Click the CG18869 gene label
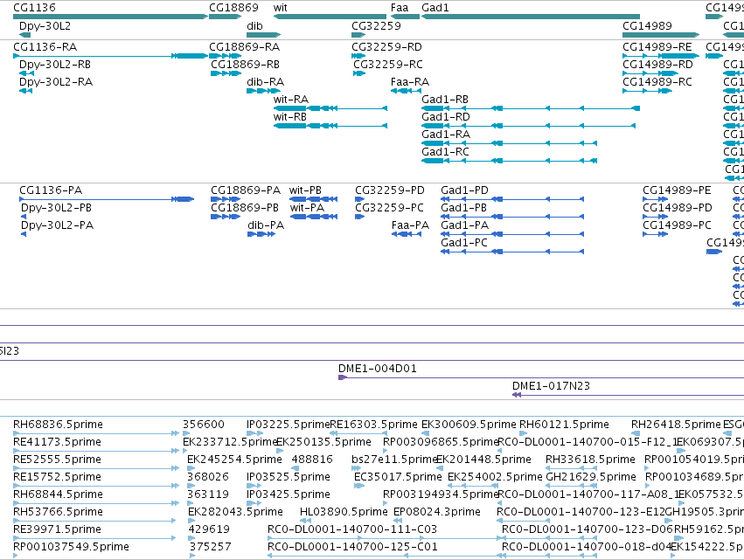Screen dimensions: 744x560 233,8
